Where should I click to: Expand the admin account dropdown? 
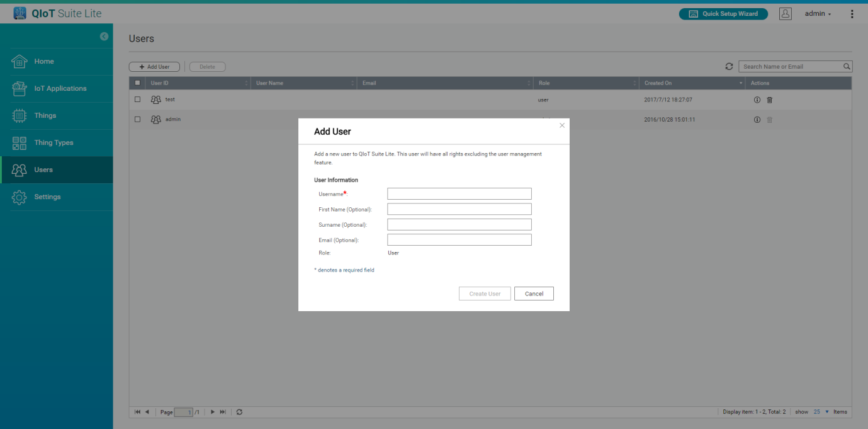(x=818, y=14)
